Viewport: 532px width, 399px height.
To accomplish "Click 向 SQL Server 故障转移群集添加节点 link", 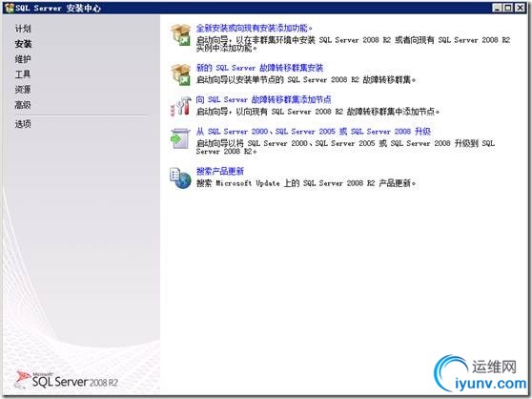I will tap(264, 99).
